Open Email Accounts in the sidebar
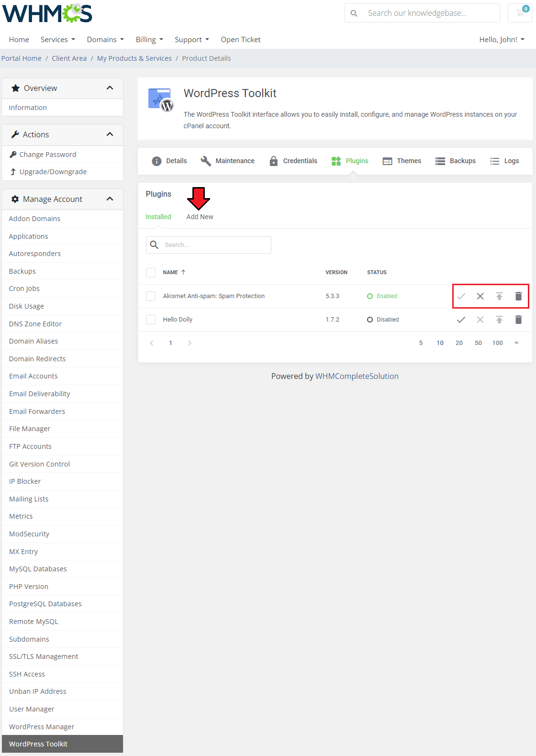The image size is (536, 756). click(x=62, y=376)
